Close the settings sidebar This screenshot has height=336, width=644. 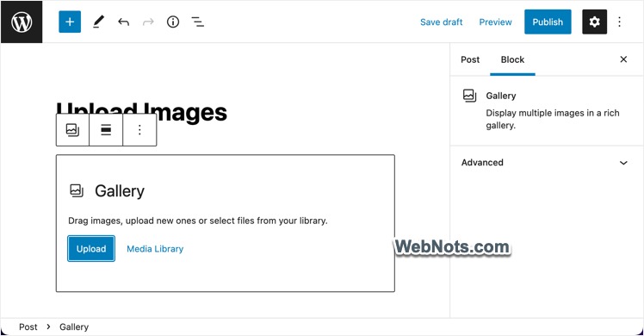coord(623,59)
